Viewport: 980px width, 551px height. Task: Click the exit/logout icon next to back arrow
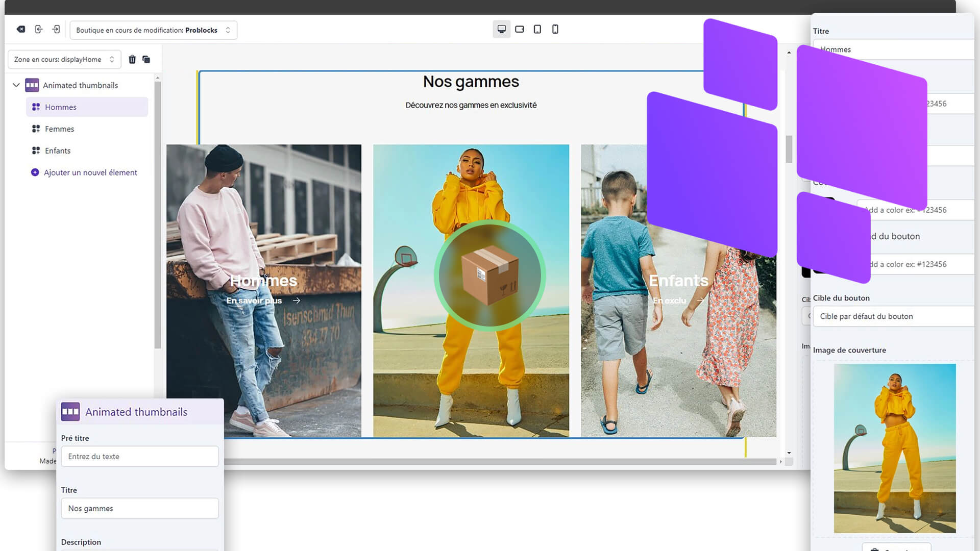pyautogui.click(x=39, y=30)
